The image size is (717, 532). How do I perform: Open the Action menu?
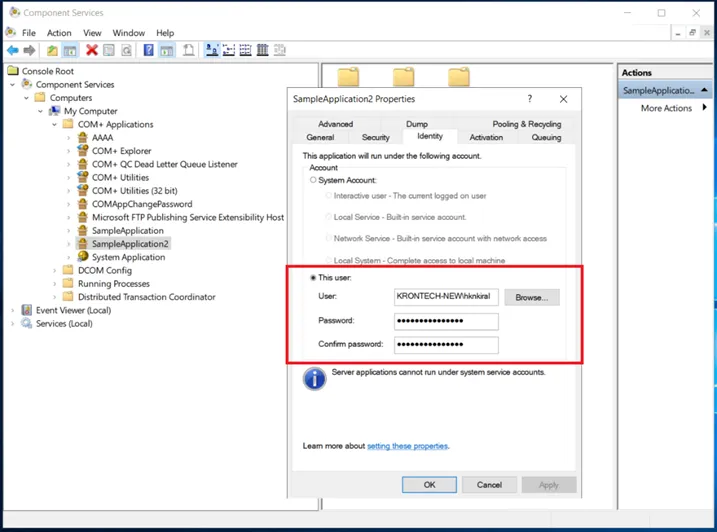pyautogui.click(x=59, y=33)
